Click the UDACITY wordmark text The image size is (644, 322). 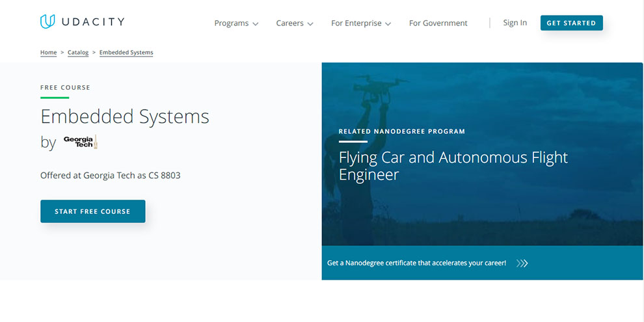[93, 22]
